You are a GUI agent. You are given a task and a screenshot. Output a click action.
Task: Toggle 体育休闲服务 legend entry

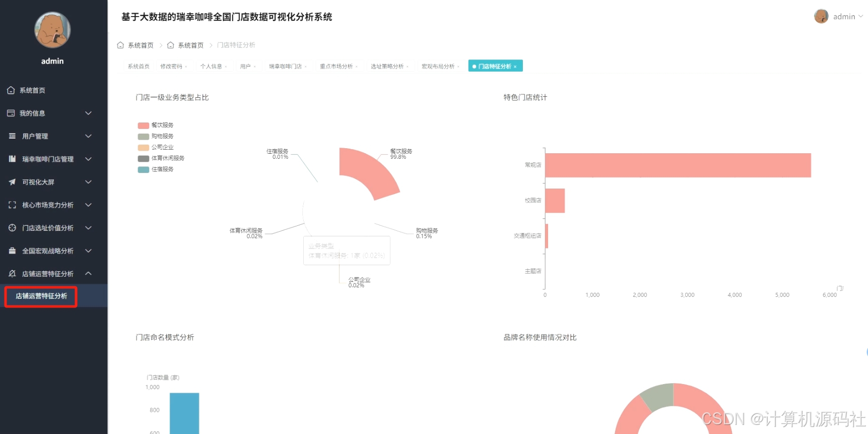coord(161,158)
